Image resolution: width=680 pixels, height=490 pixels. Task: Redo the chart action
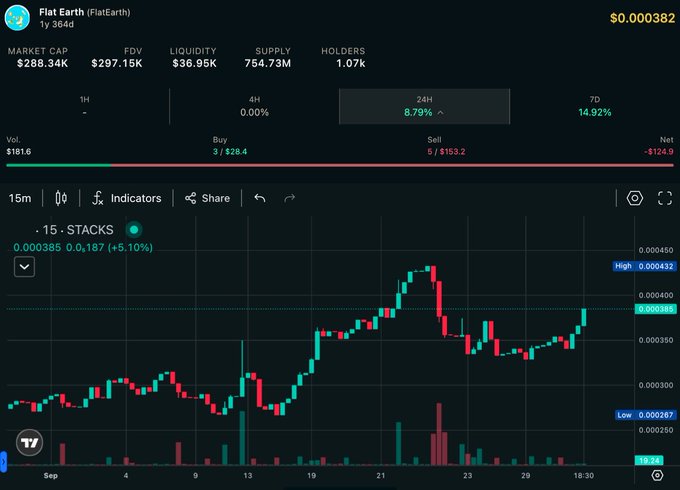click(x=289, y=198)
